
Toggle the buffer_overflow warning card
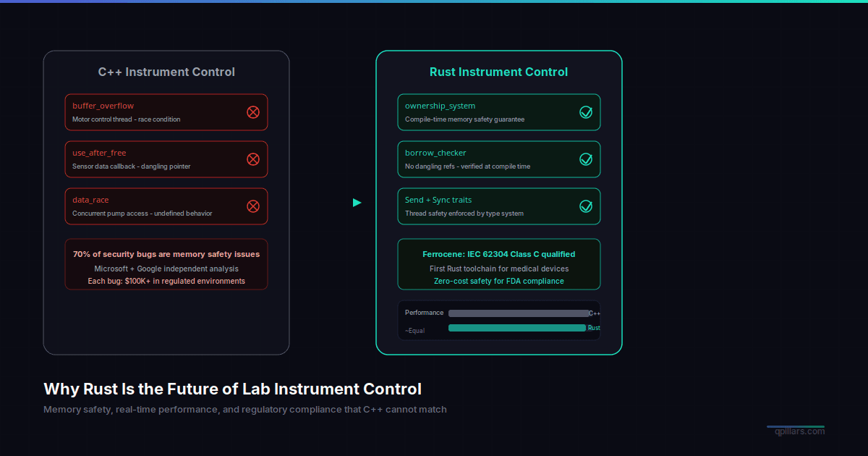click(x=166, y=112)
